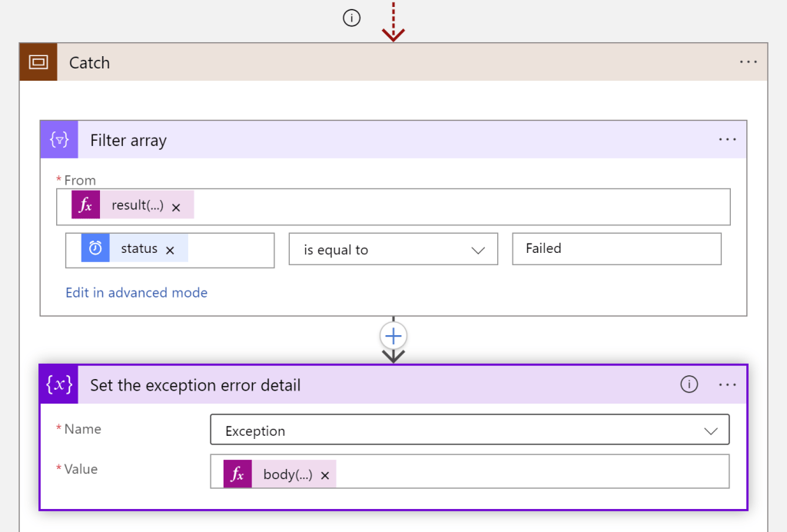Viewport: 787px width, 532px height.
Task: Show info for Set the exception error detail
Action: [x=689, y=384]
